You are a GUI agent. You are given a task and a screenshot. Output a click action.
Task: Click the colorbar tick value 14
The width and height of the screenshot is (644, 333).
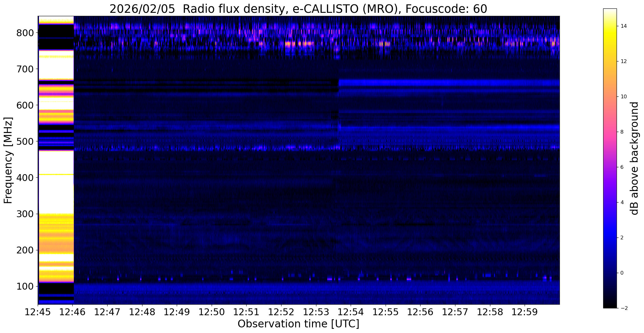(x=624, y=26)
